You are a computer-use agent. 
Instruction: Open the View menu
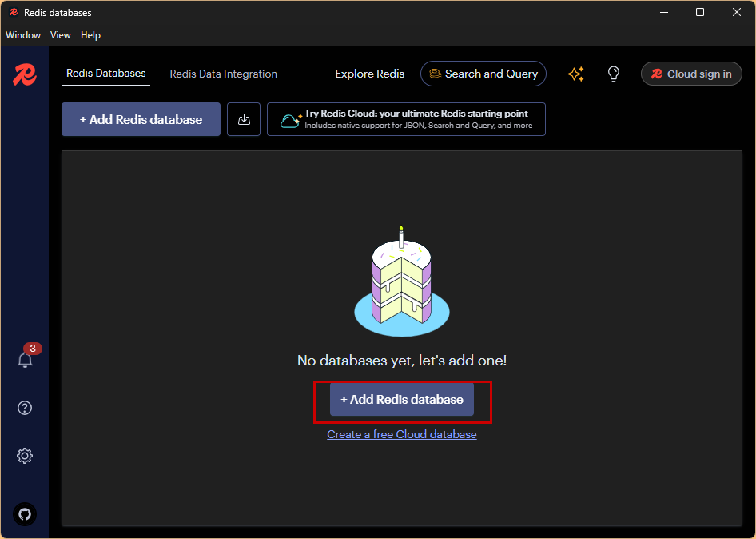tap(60, 34)
